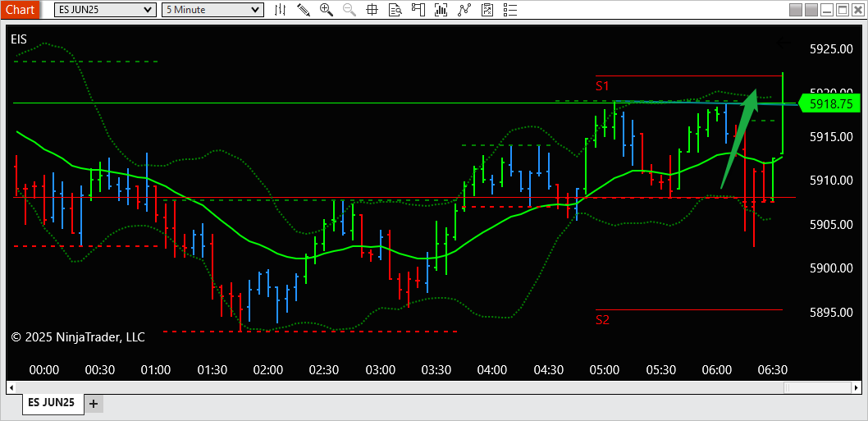Viewport: 868px width, 421px height.
Task: Open the 5 Minute interval dropdown
Action: click(x=212, y=9)
